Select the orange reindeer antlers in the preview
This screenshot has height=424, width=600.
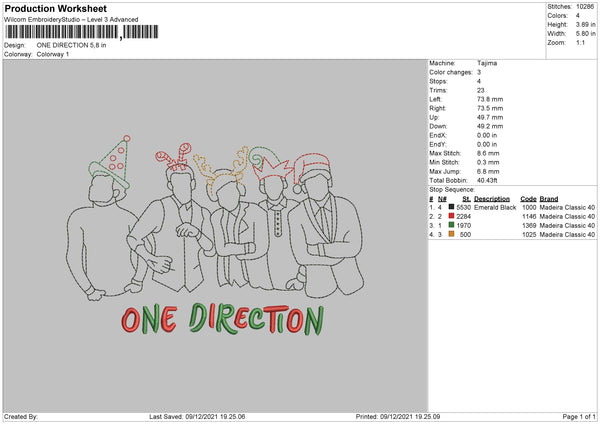point(221,170)
